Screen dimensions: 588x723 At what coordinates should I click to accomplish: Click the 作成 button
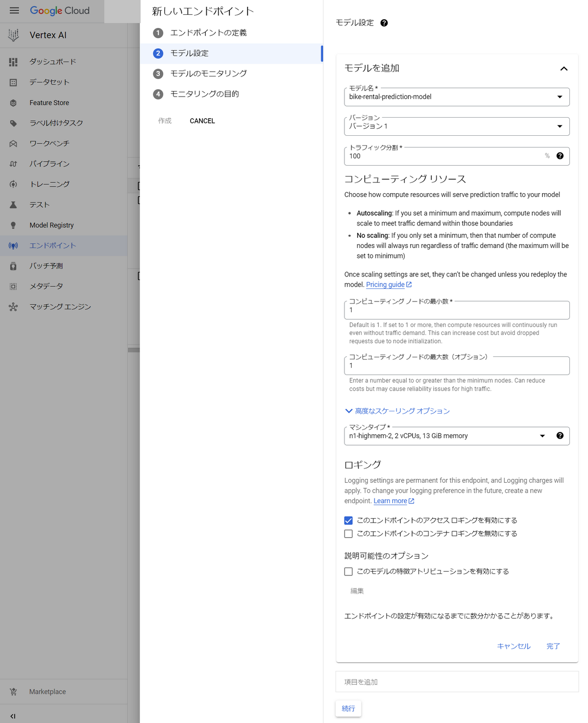pos(165,121)
